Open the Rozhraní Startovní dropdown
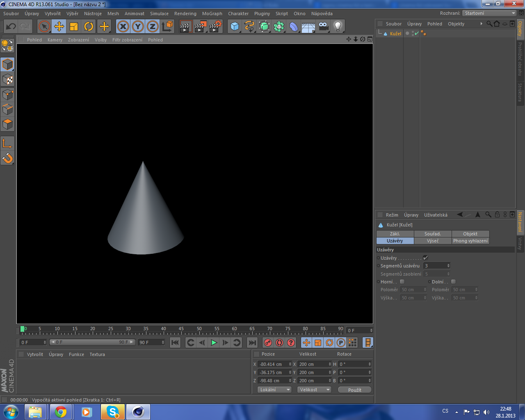The width and height of the screenshot is (525, 420). click(x=489, y=13)
